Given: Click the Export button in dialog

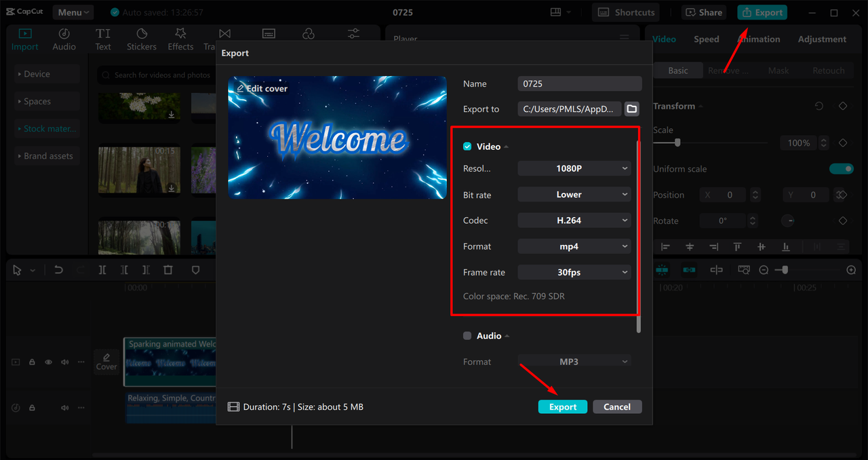Looking at the screenshot, I should 563,407.
